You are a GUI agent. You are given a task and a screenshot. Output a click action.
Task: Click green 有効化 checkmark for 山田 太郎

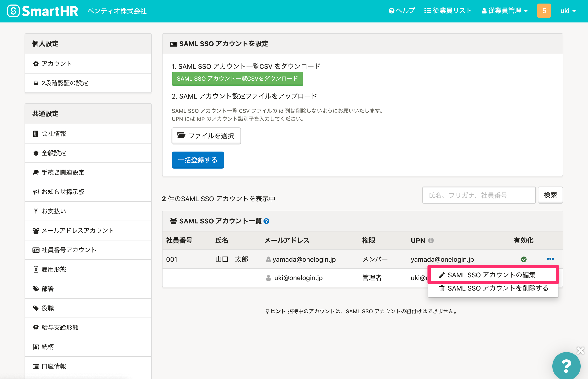(524, 259)
